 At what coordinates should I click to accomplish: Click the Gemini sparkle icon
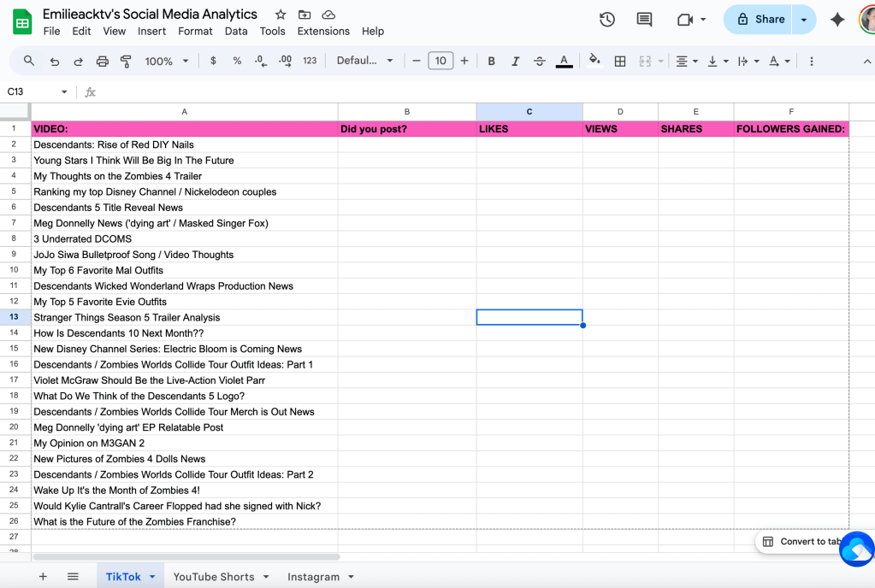tap(837, 20)
